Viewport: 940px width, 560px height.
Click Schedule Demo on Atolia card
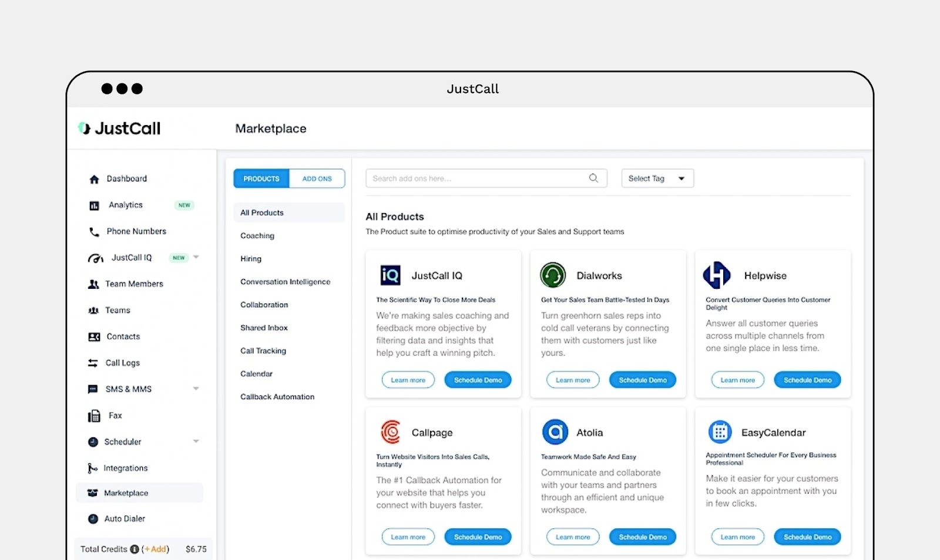(643, 537)
